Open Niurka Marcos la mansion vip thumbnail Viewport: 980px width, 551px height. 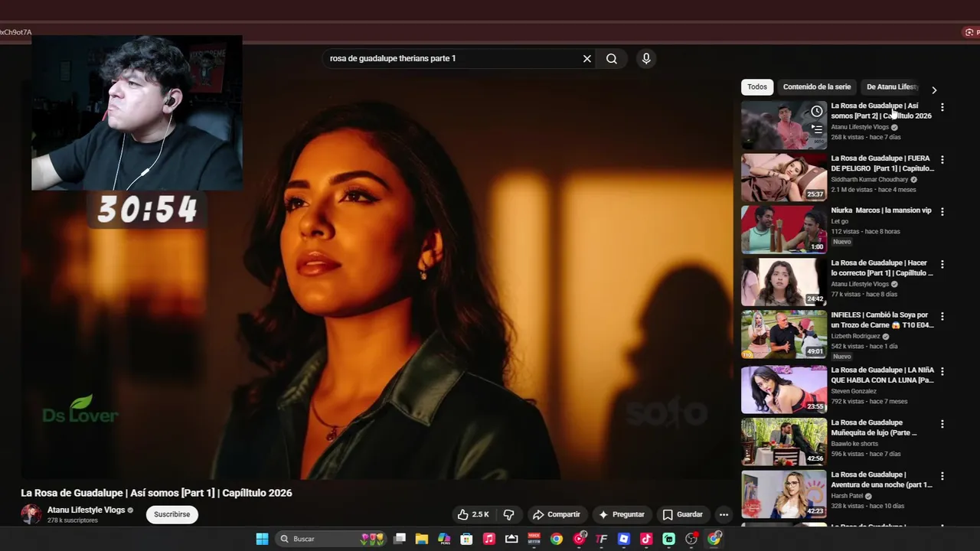(x=784, y=229)
